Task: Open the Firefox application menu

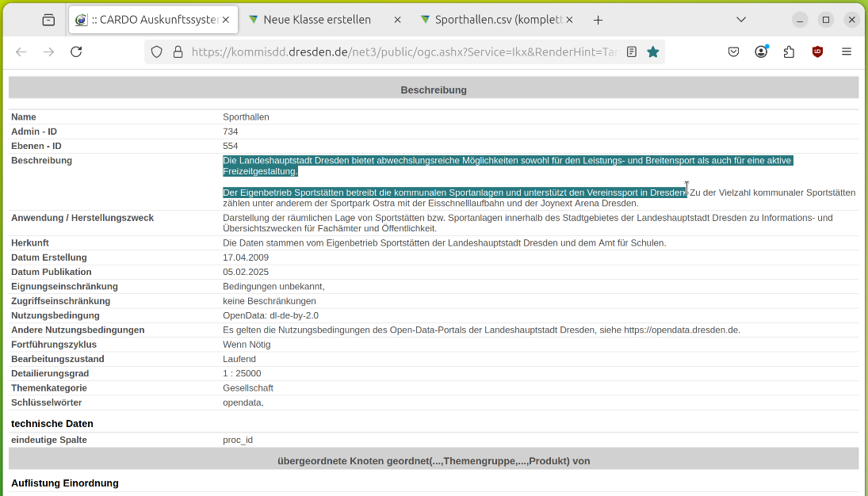Action: coord(847,52)
